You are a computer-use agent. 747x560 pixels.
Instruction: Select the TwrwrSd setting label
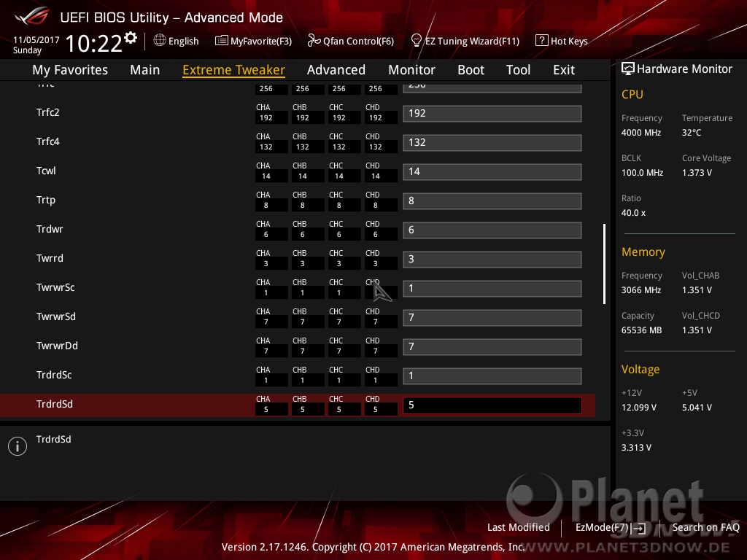click(55, 316)
